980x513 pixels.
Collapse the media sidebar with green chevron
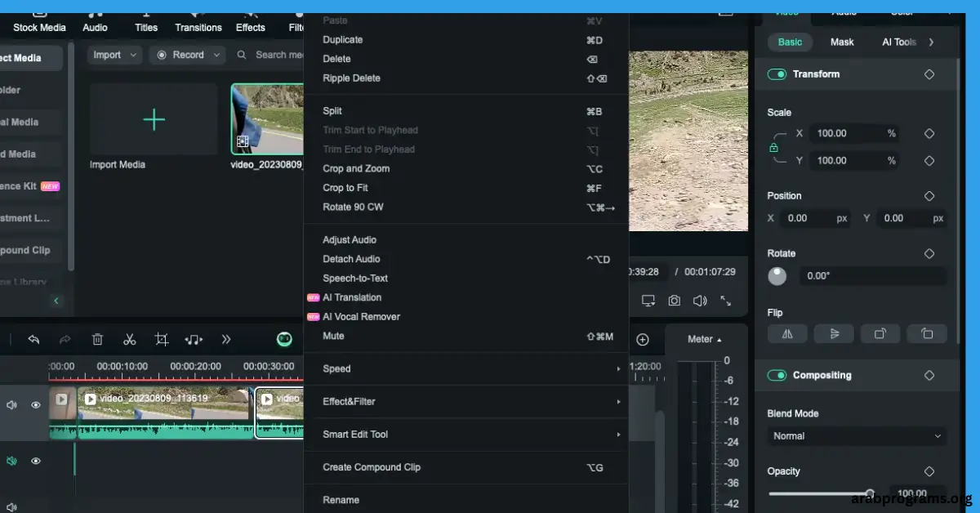56,301
